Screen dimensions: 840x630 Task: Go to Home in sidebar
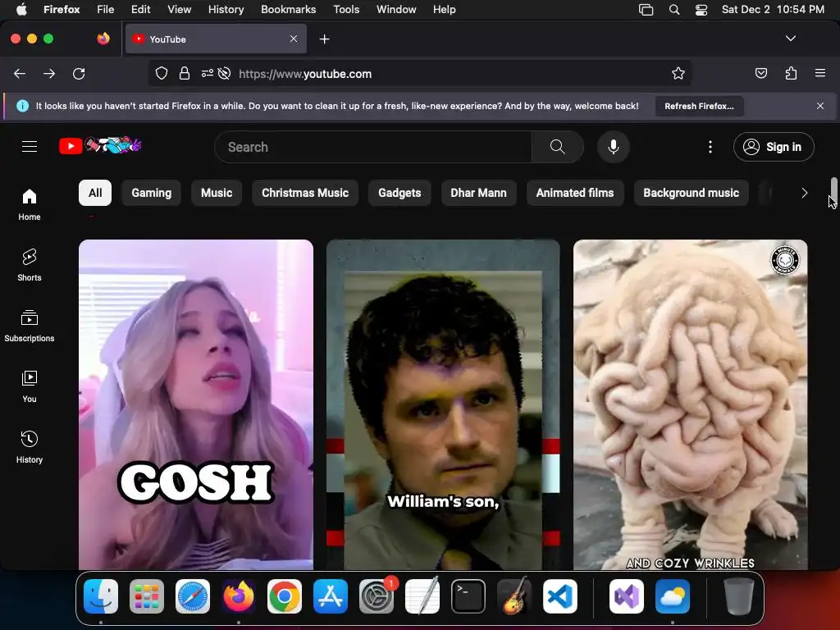[30, 204]
